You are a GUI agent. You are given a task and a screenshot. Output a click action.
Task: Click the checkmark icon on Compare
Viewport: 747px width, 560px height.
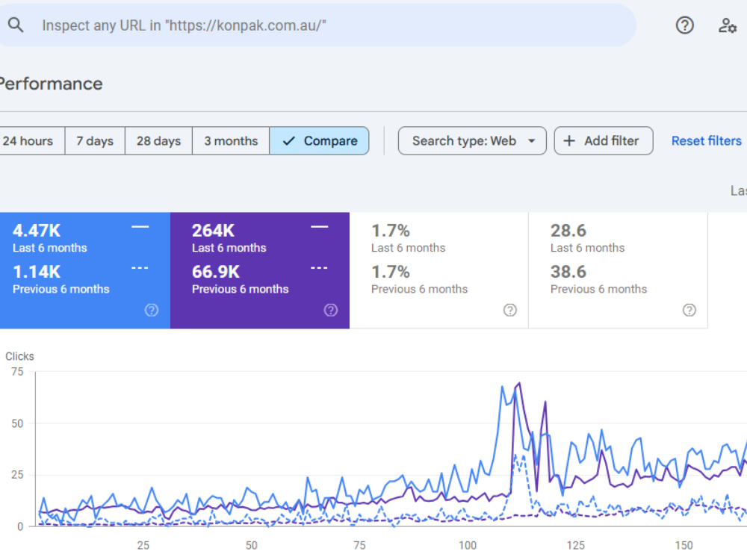point(288,141)
